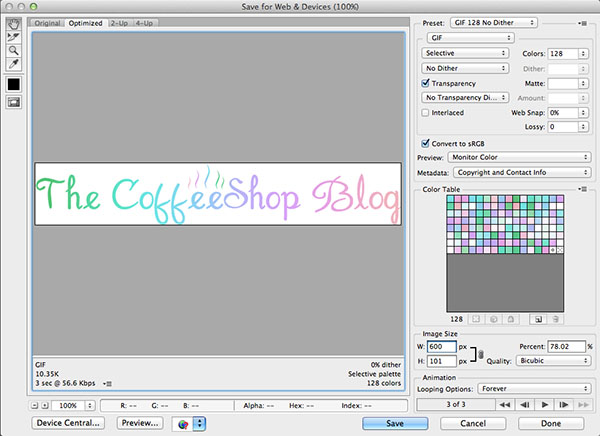This screenshot has height=436, width=600.
Task: Enable the Interlaced checkbox
Action: pyautogui.click(x=425, y=113)
